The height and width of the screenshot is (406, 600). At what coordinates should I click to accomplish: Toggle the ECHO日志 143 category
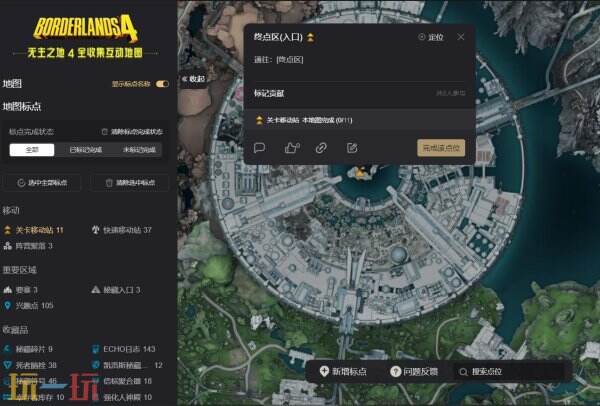pyautogui.click(x=123, y=349)
